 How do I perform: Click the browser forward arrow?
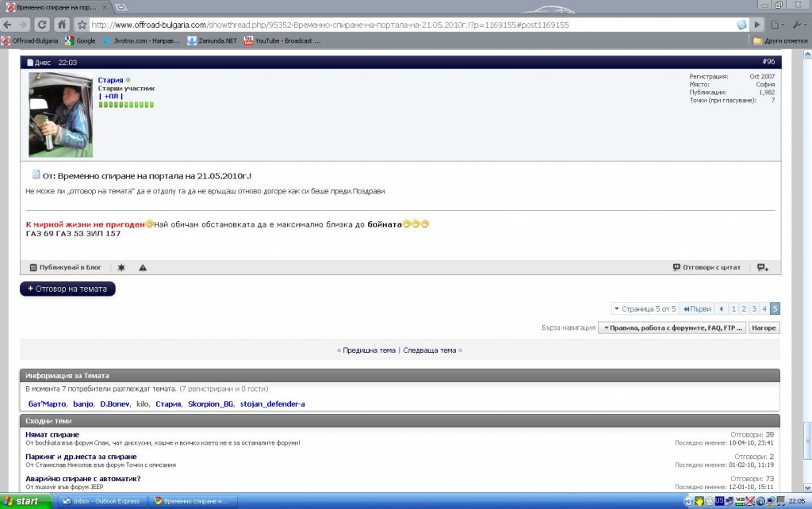[23, 25]
